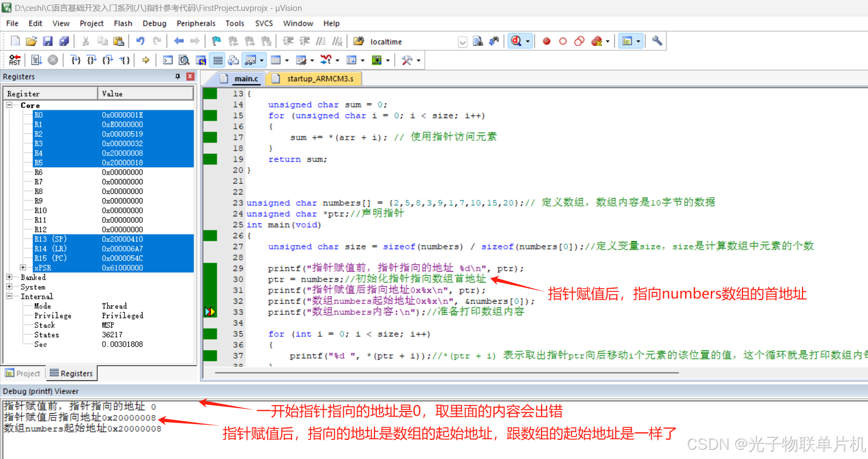Screen dimensions: 868x459
Task: Switch to the Project tab
Action: (23, 373)
